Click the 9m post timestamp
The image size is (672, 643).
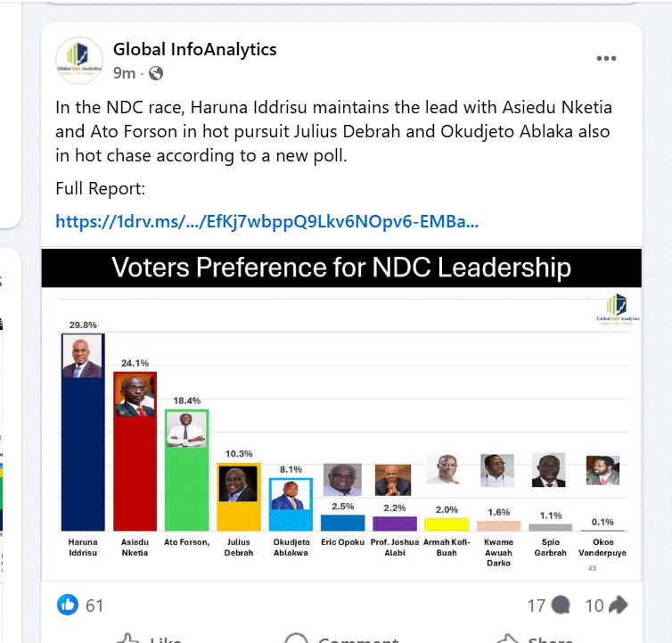pos(124,73)
